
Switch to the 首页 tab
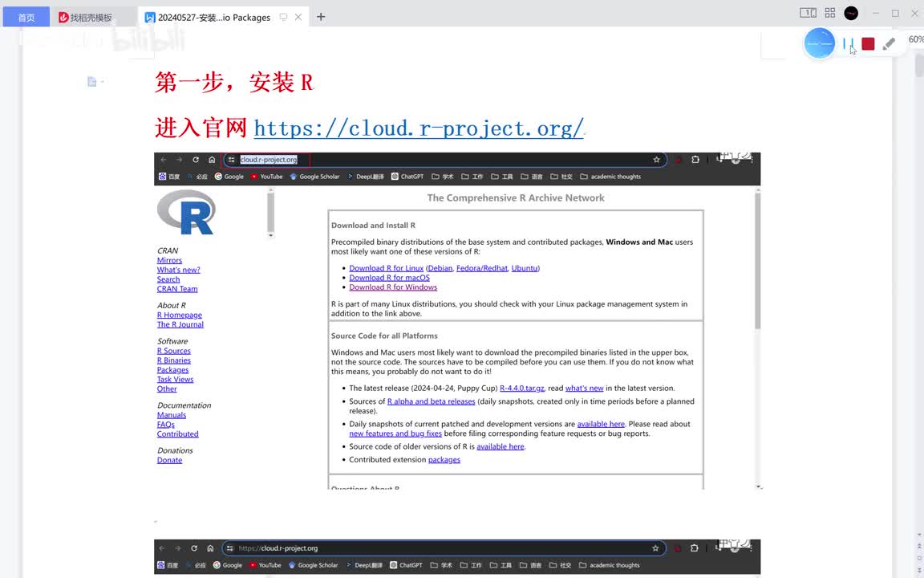(26, 17)
